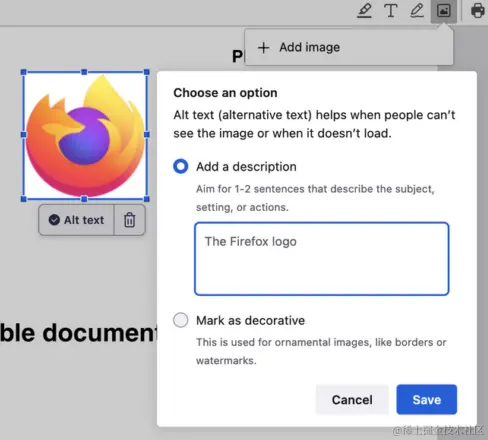488x440 pixels.
Task: Click the Cancel button
Action: pos(352,399)
